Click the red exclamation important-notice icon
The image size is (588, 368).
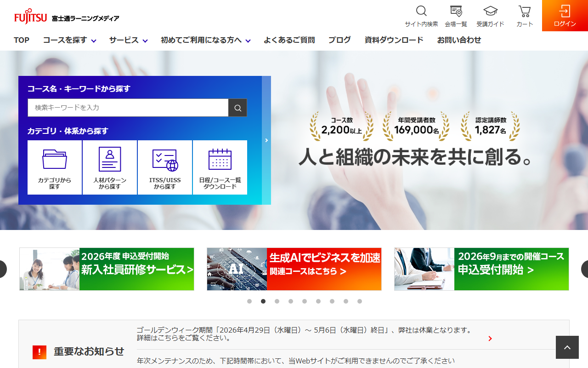point(40,352)
